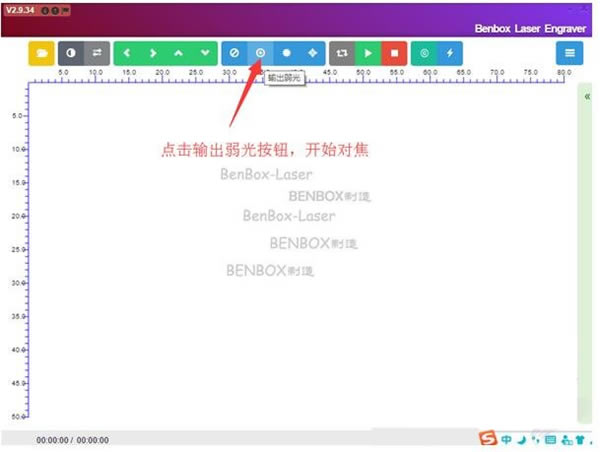The image size is (600, 452).
Task: Click the blue solid-circle laser icon
Action: point(286,53)
